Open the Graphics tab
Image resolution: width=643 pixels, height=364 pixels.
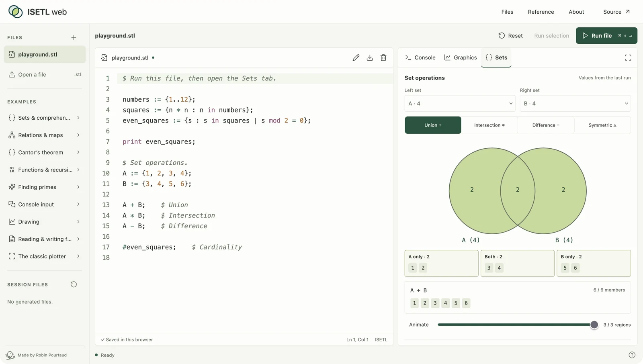[461, 57]
